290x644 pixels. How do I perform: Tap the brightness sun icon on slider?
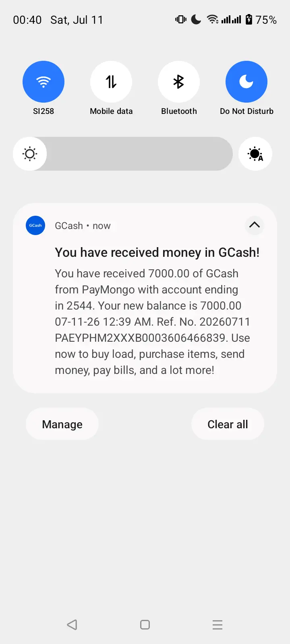tap(30, 154)
